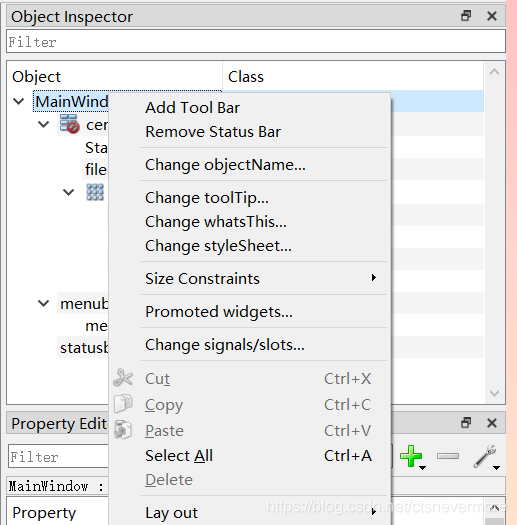Open the wrench configure Property Editor icon
Screen dimensions: 517x525
click(485, 456)
